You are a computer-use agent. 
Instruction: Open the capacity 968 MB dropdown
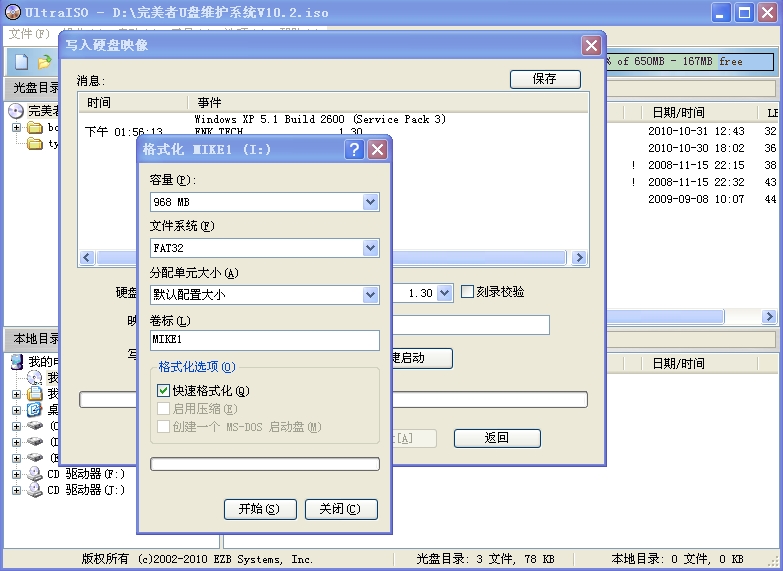click(370, 202)
